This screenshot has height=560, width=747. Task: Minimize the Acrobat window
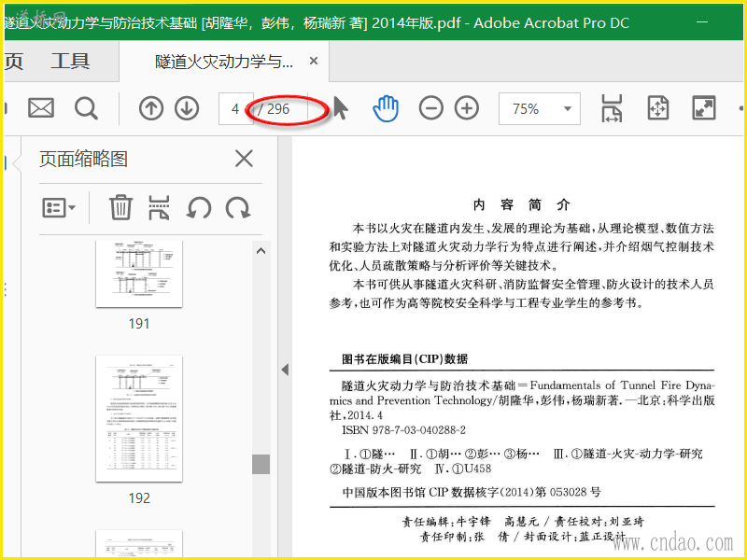[x=702, y=21]
